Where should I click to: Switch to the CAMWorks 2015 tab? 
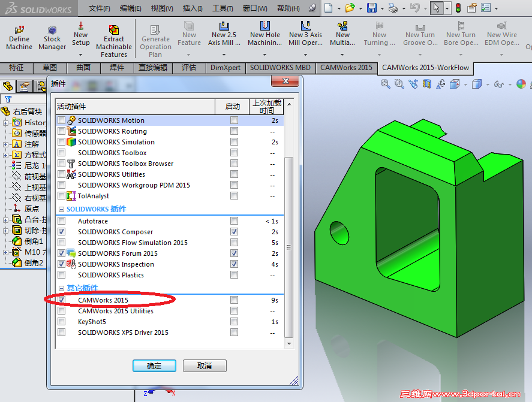347,68
